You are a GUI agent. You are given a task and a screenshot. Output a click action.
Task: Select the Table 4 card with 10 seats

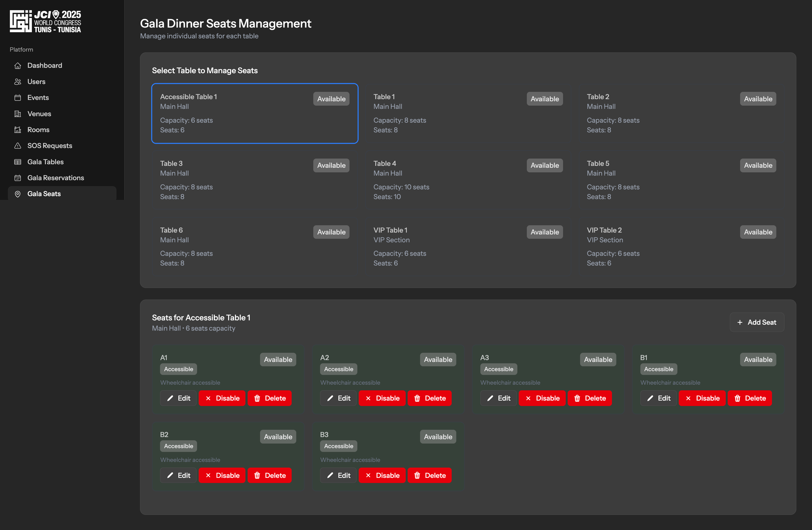coord(468,180)
